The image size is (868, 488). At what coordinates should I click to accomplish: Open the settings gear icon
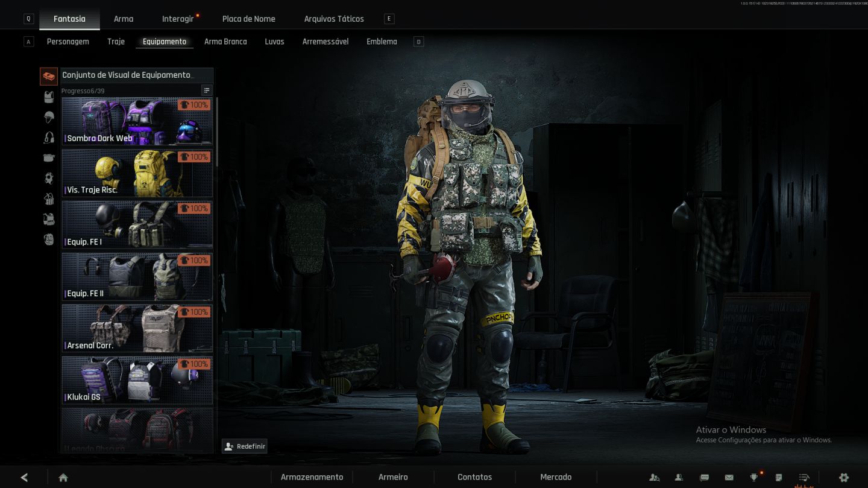(x=844, y=477)
